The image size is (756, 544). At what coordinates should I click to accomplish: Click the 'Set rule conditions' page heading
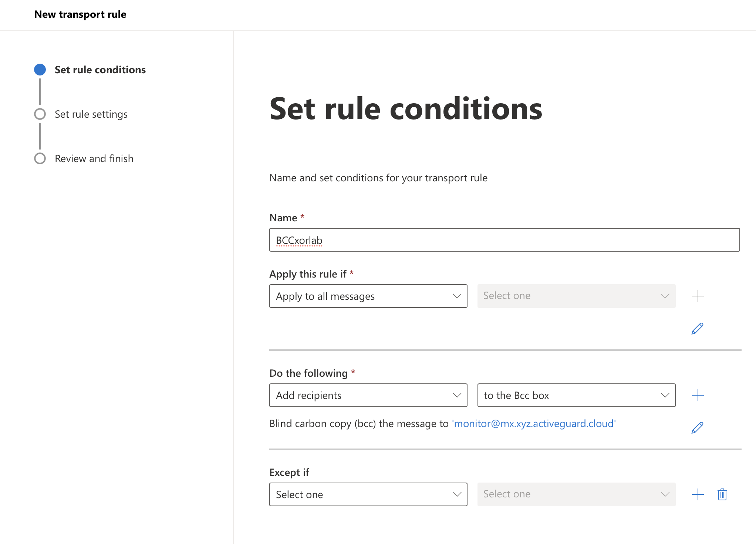[406, 109]
